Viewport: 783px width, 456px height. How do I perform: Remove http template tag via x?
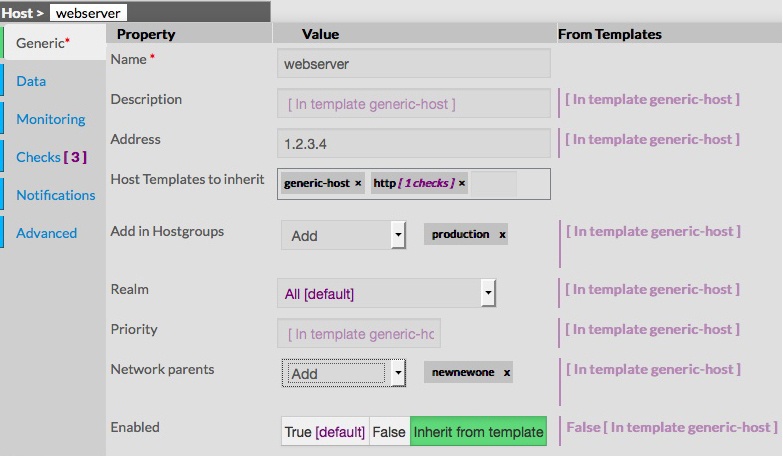462,183
